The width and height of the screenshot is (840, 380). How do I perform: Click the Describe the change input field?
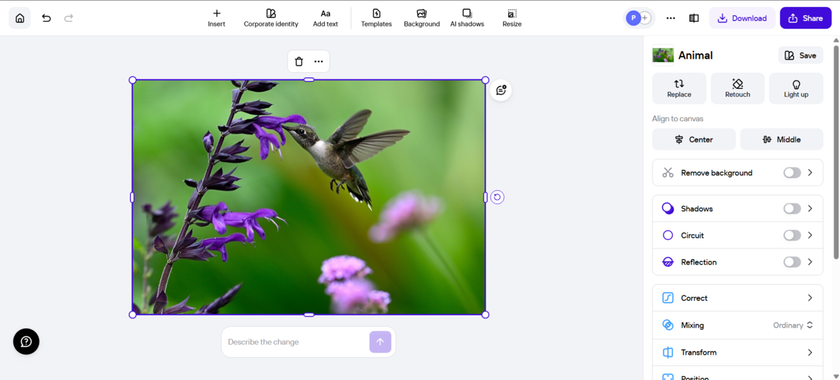296,342
